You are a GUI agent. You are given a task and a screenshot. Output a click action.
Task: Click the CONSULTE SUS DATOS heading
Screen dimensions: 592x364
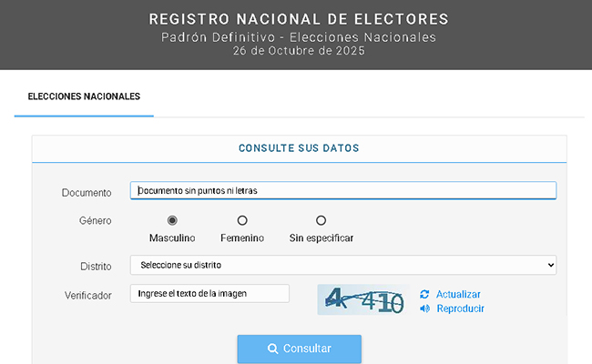tap(299, 147)
